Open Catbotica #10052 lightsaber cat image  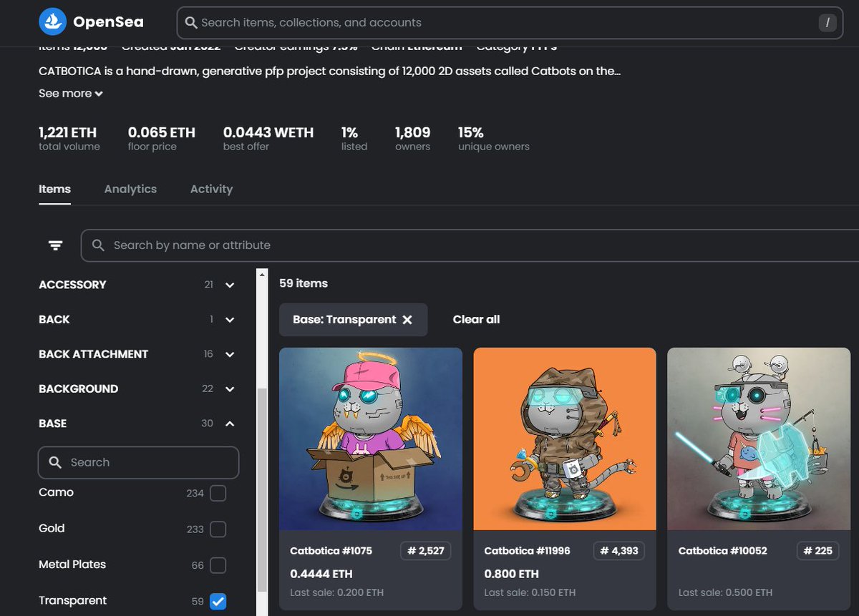(x=759, y=439)
